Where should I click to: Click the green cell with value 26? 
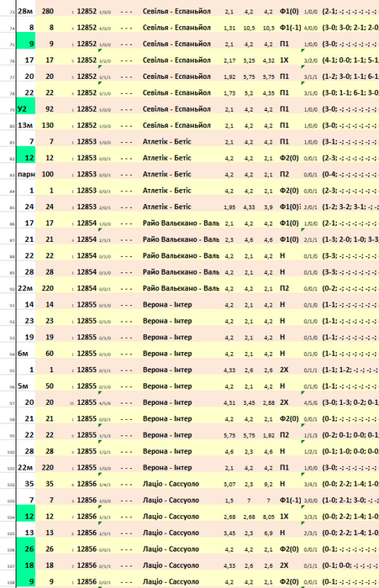(26, 549)
